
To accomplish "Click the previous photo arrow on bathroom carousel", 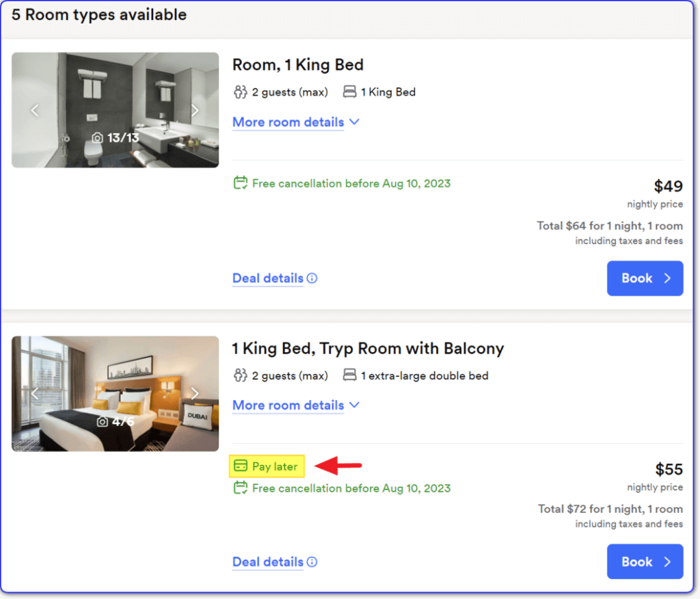I will tap(34, 109).
